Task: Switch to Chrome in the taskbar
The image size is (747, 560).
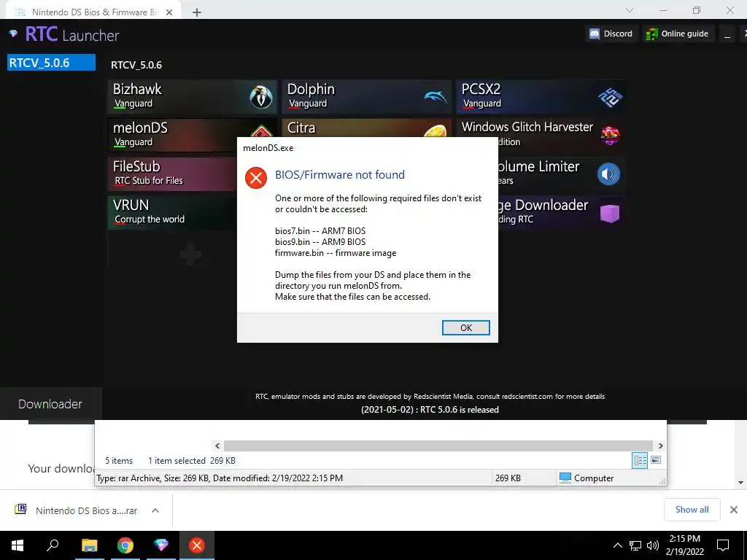Action: coord(125,545)
